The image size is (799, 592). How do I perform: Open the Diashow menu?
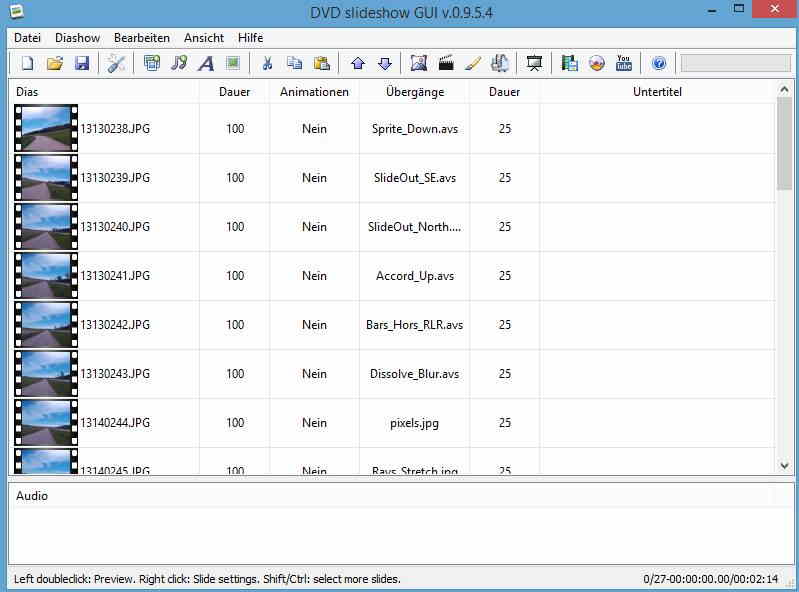77,37
